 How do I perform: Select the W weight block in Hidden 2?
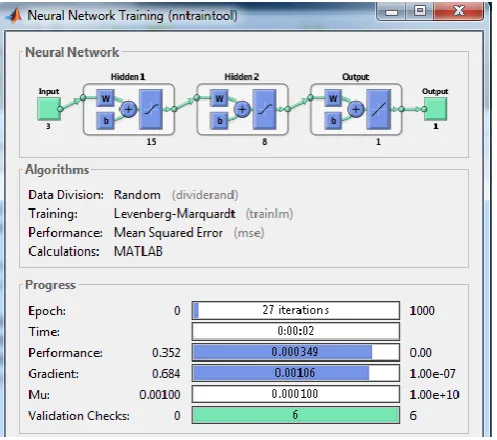(219, 98)
